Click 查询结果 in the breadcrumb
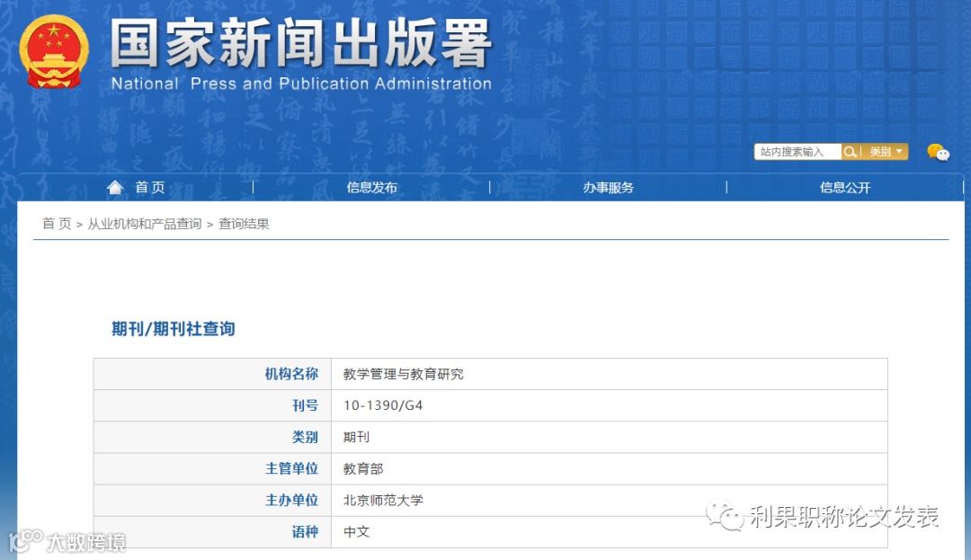971x560 pixels. 244,224
